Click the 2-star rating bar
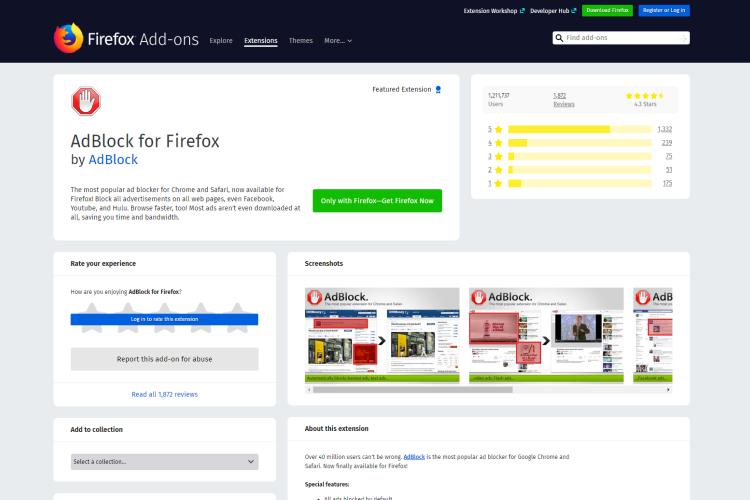 pos(580,169)
